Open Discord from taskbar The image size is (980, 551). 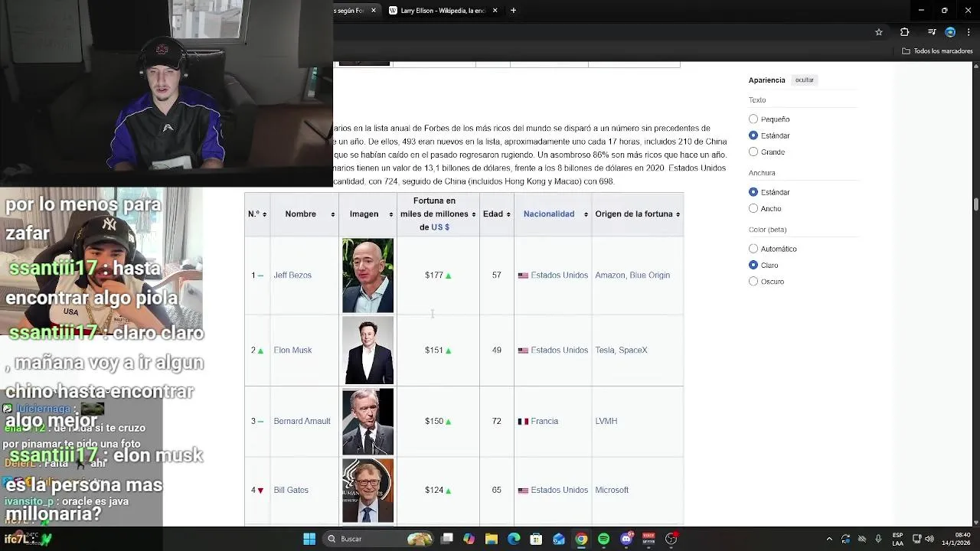click(x=626, y=539)
